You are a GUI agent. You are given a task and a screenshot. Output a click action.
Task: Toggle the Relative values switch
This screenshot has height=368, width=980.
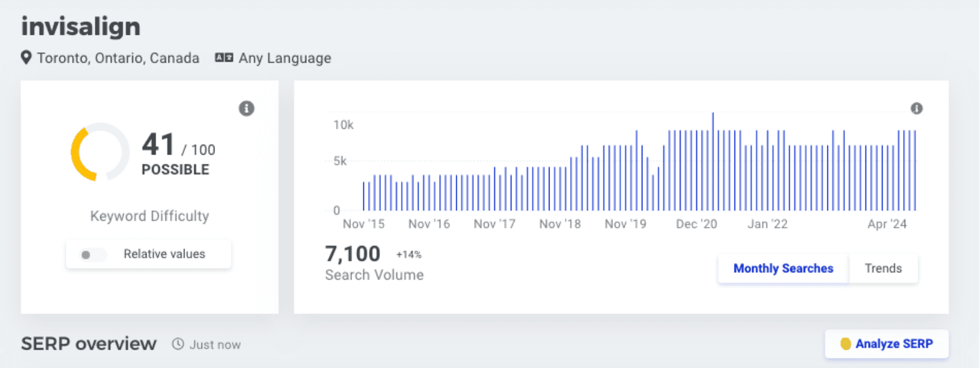94,255
